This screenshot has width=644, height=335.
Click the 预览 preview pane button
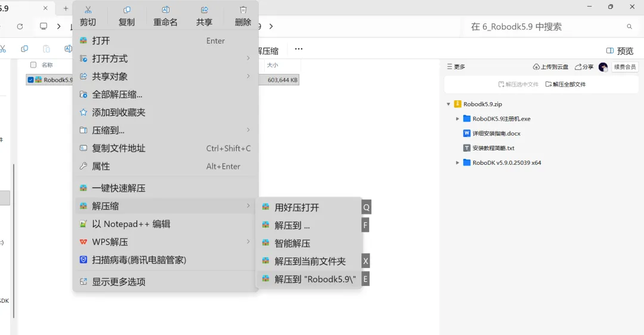tap(620, 51)
